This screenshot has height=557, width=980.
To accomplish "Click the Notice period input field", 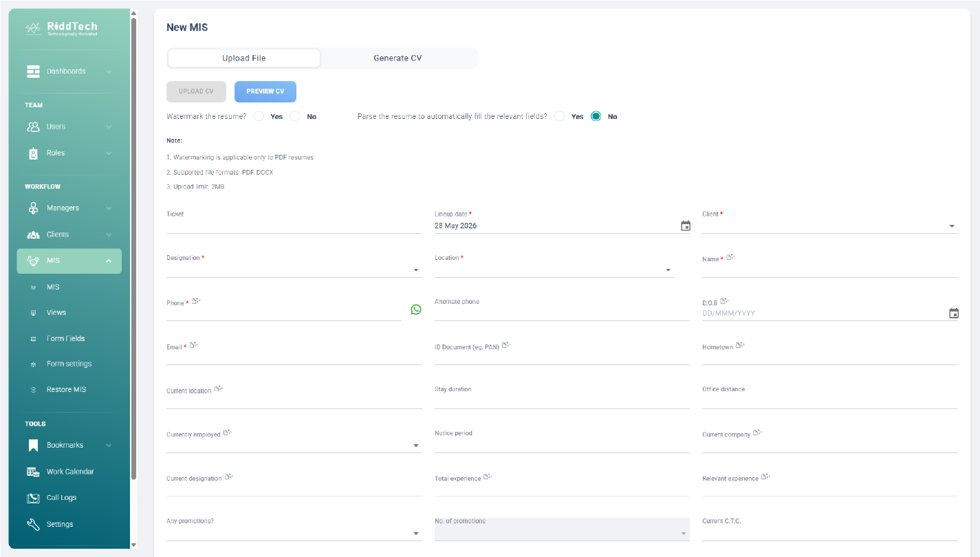I will pos(562,445).
